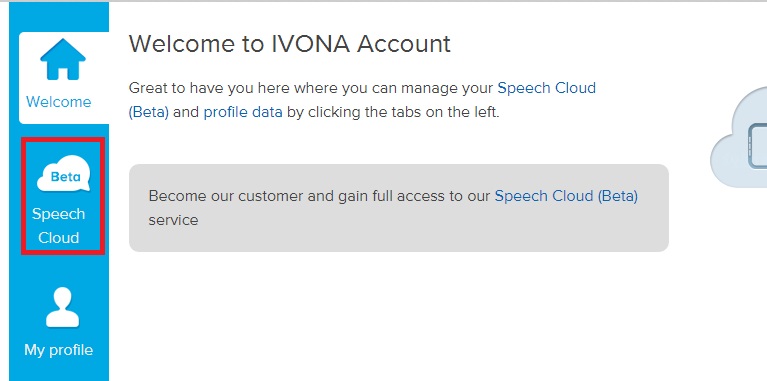Click the person silhouette profile icon

(x=62, y=307)
